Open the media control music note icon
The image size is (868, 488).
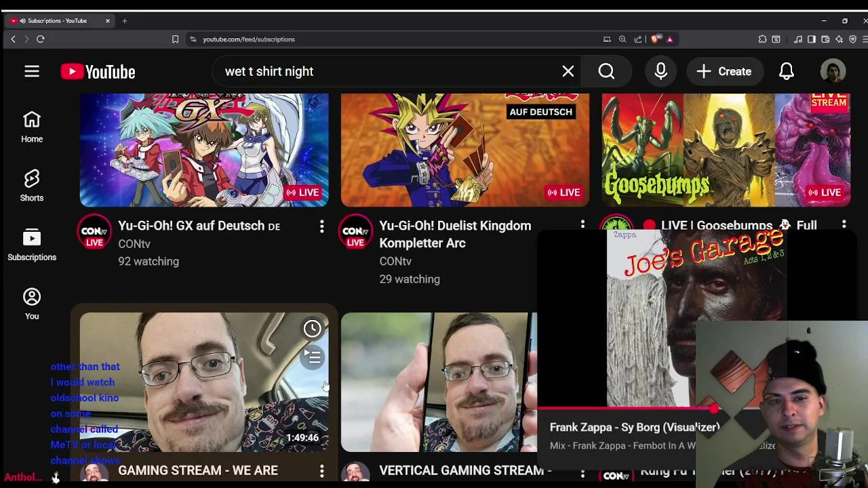coord(798,39)
